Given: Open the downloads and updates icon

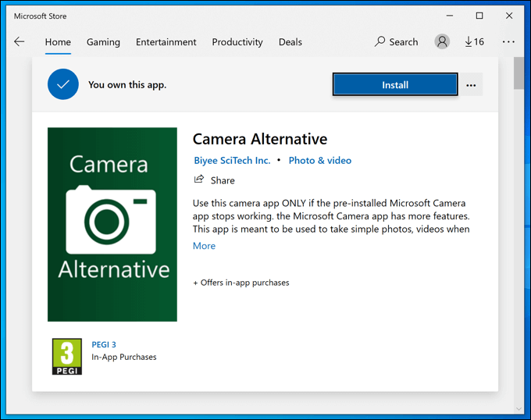Looking at the screenshot, I should coord(474,42).
